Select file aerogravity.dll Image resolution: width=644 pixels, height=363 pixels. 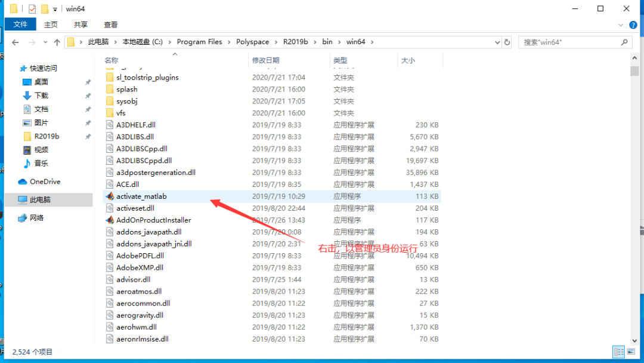click(140, 315)
